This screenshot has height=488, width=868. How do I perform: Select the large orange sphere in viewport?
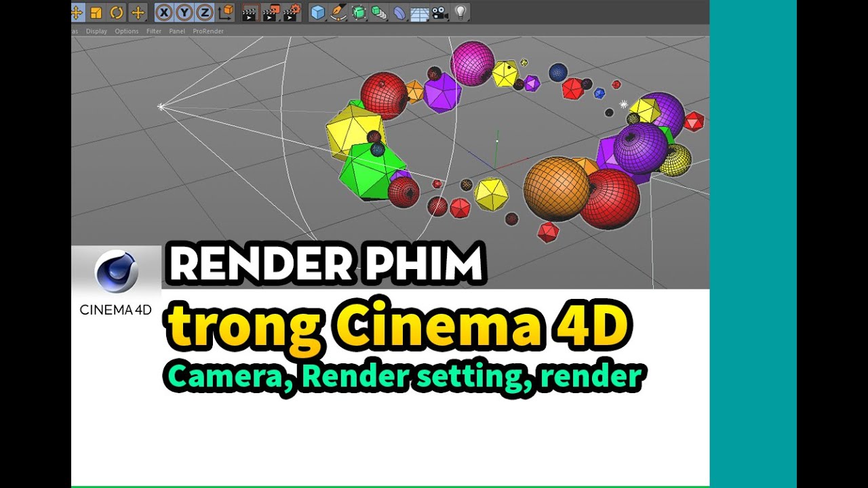[556, 189]
